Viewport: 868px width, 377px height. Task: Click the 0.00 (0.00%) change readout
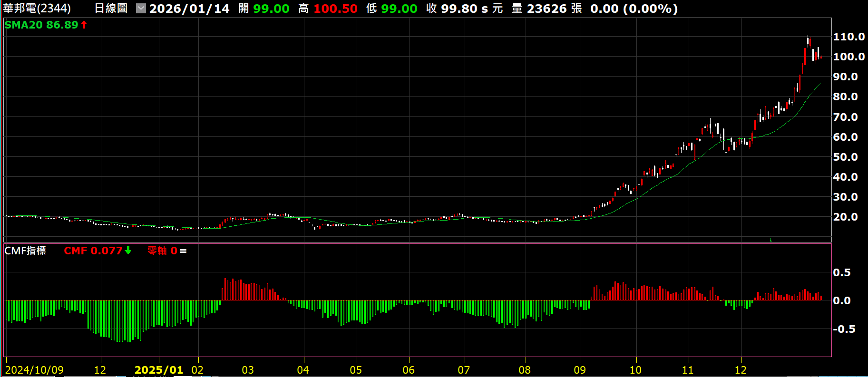tap(634, 9)
